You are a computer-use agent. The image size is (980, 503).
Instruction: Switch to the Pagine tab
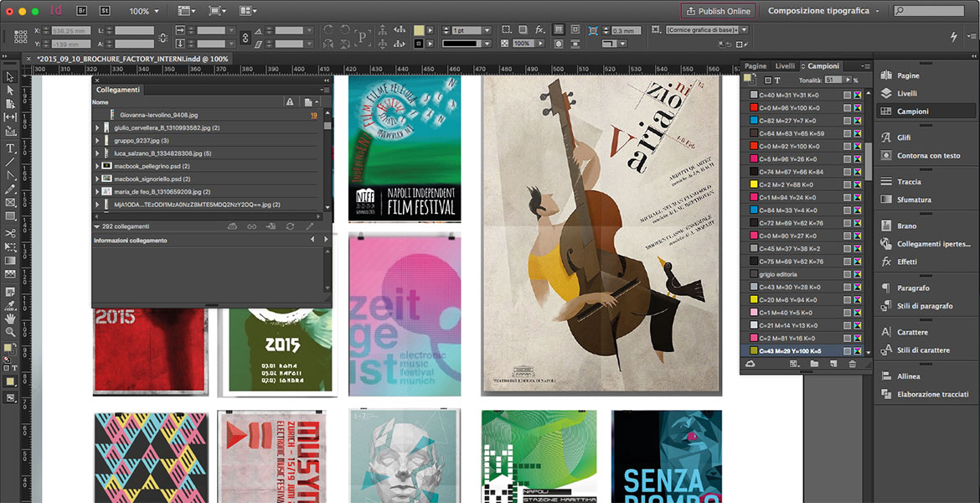[756, 65]
